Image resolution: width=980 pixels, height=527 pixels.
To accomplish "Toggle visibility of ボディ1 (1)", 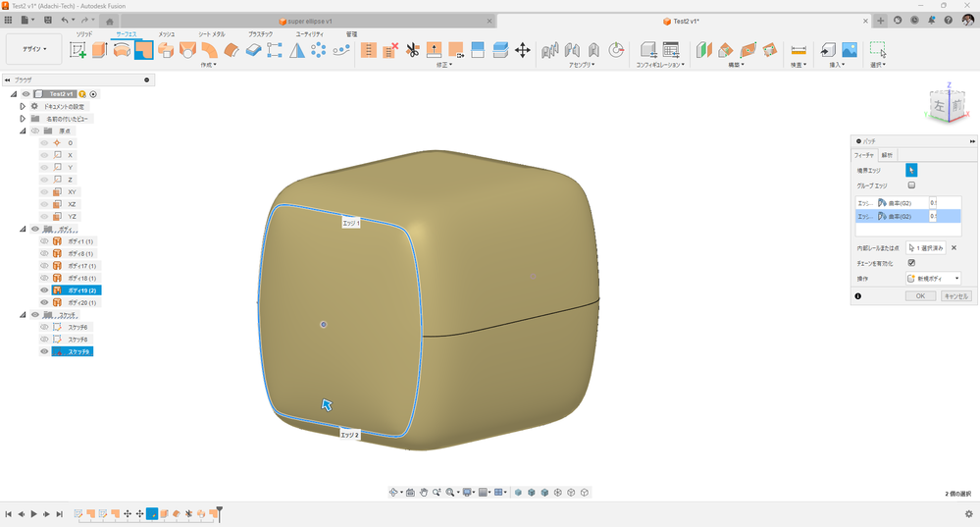I will pos(44,241).
